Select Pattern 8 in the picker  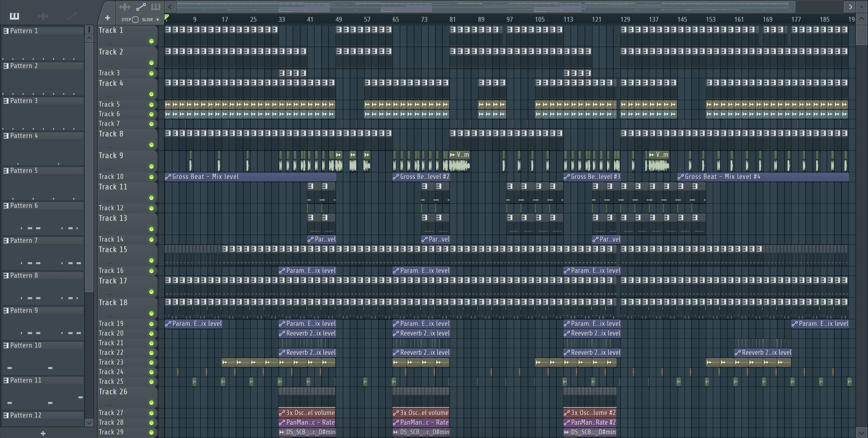tap(43, 276)
